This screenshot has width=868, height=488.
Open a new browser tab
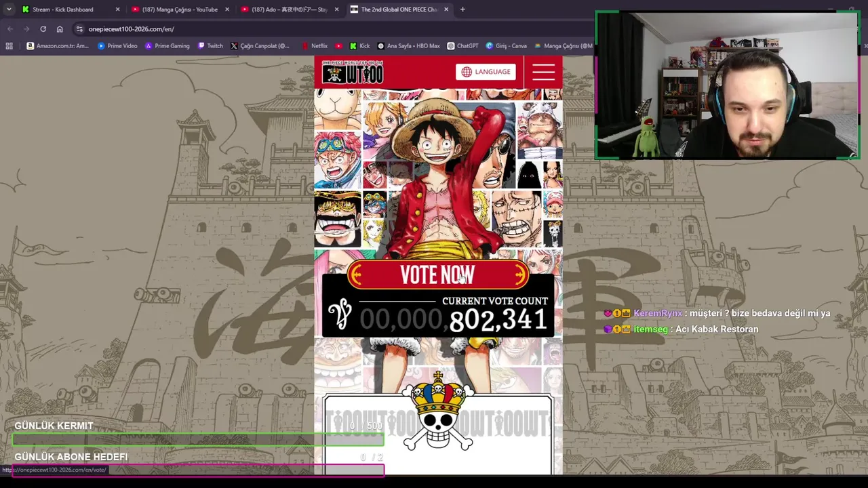(462, 9)
